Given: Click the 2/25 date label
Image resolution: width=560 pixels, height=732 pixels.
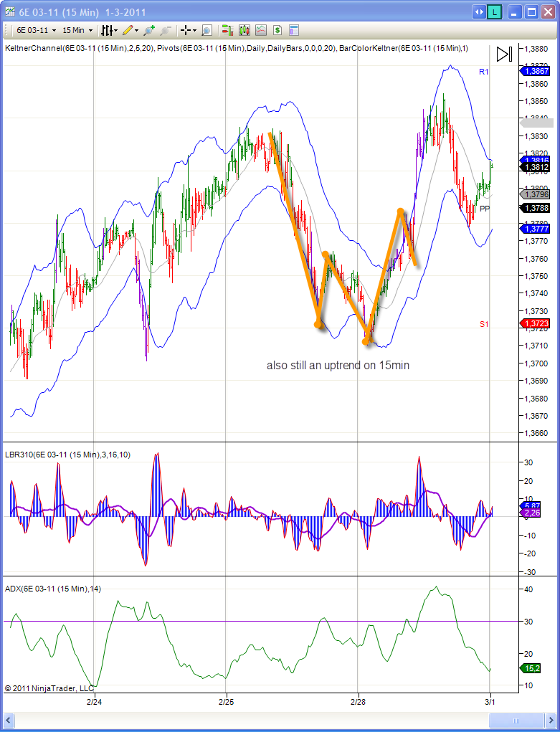Looking at the screenshot, I should pos(226,701).
